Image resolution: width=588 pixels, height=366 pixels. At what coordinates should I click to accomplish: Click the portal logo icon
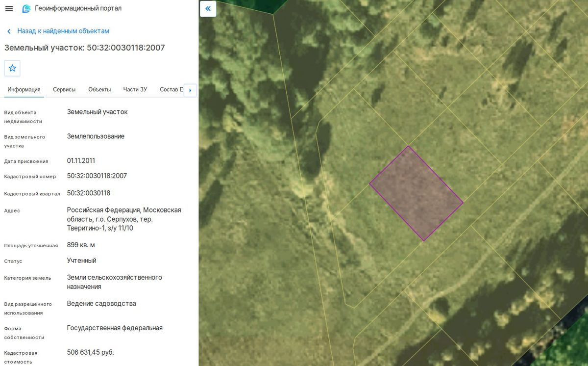point(26,8)
